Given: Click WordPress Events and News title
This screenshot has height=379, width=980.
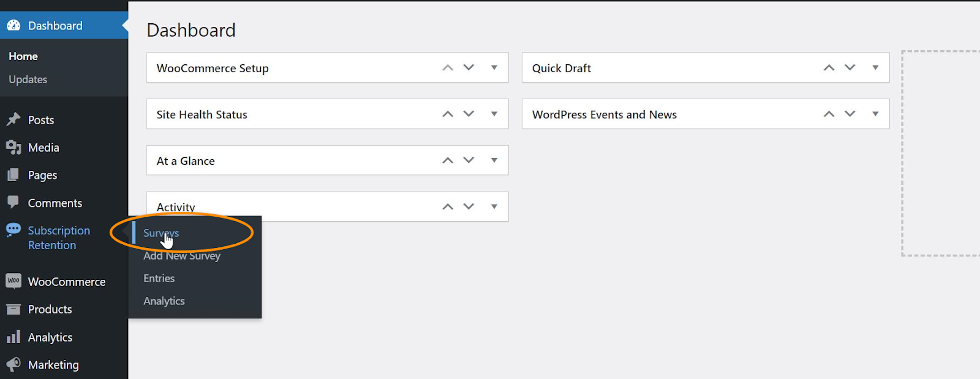Looking at the screenshot, I should [605, 114].
